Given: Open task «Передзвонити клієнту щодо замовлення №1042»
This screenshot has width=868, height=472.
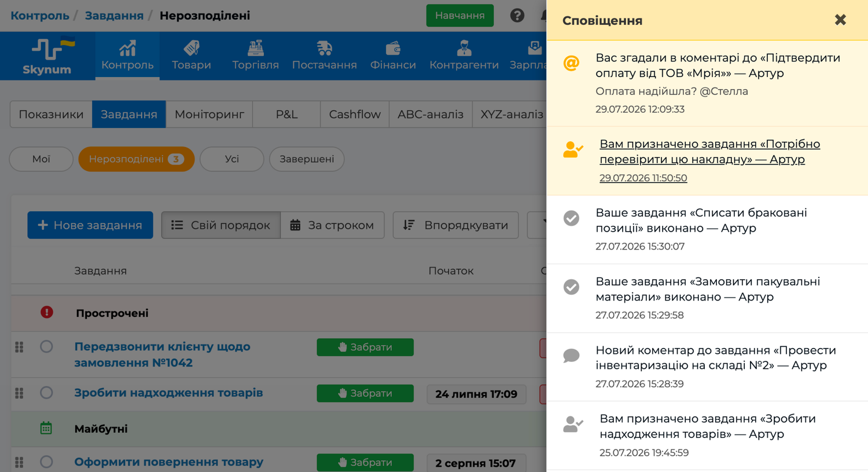Looking at the screenshot, I should (162, 354).
